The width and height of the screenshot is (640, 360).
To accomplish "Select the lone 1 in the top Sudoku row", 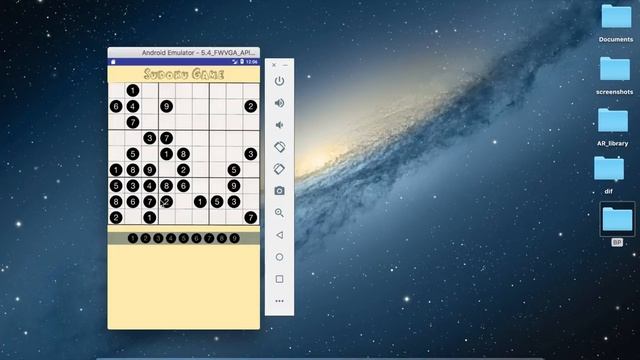I will [133, 91].
